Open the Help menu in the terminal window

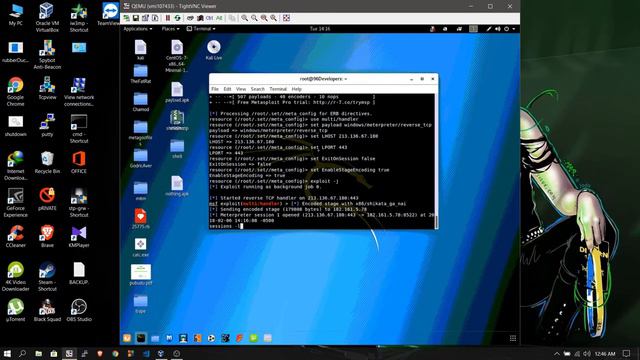[x=296, y=89]
